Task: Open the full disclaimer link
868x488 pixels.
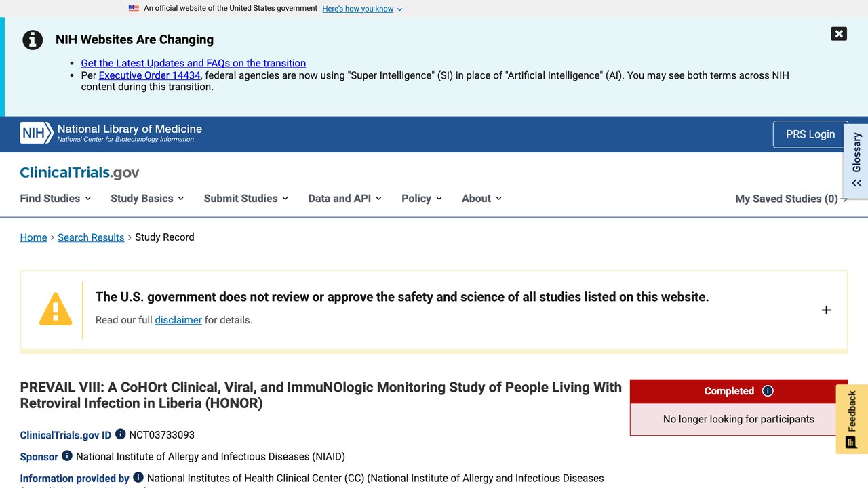Action: coord(178,320)
